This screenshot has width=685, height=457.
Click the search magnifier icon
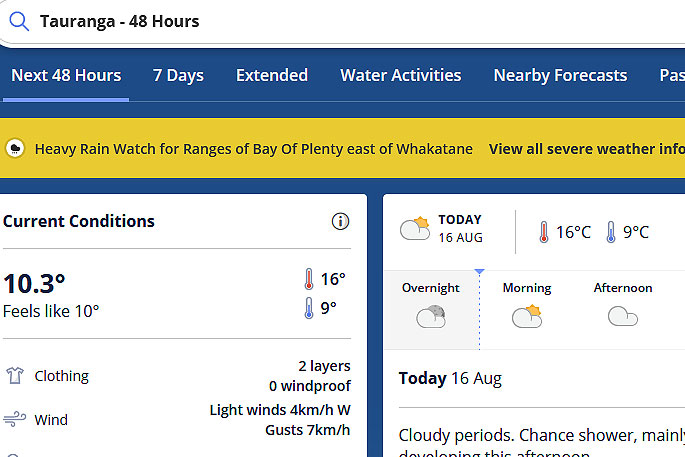click(x=19, y=21)
